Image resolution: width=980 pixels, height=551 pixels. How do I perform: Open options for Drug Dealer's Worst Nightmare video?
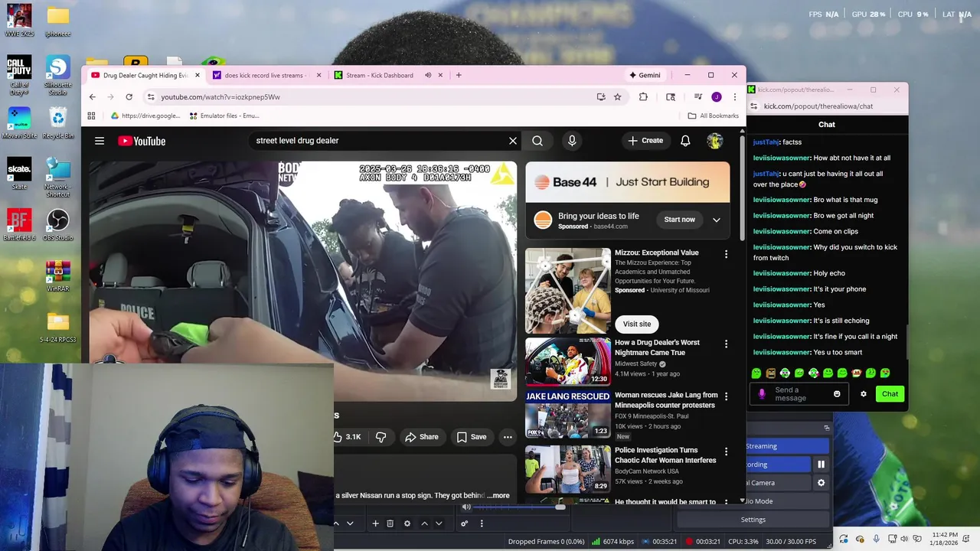pos(726,344)
